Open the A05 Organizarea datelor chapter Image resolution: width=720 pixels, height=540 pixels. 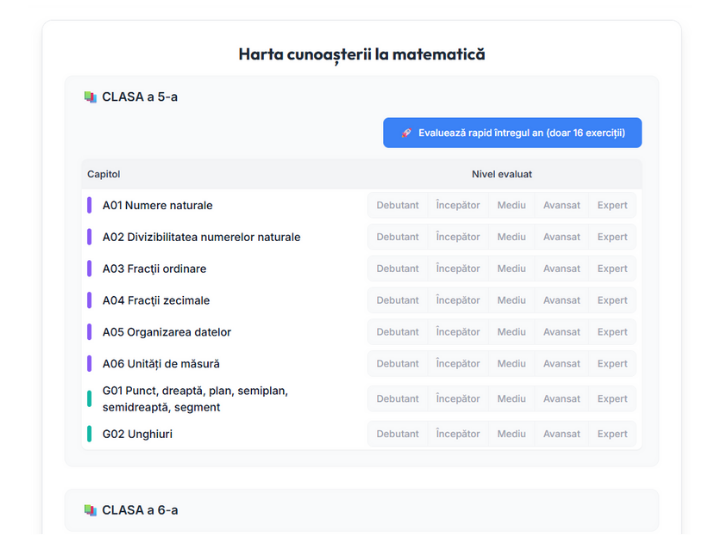(166, 332)
